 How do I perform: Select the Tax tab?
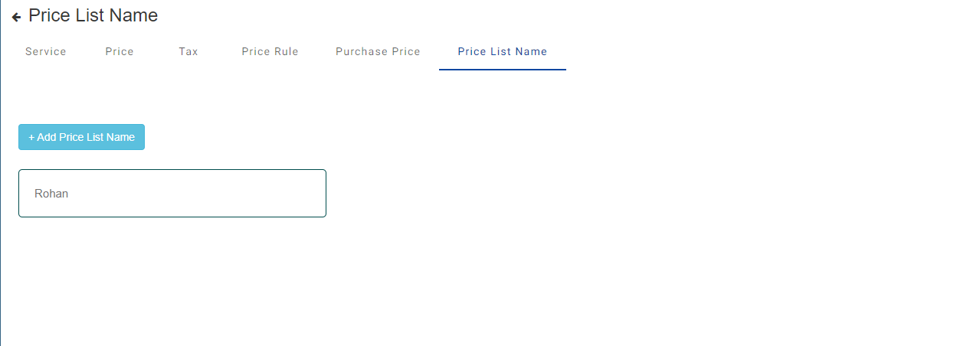[x=188, y=52]
